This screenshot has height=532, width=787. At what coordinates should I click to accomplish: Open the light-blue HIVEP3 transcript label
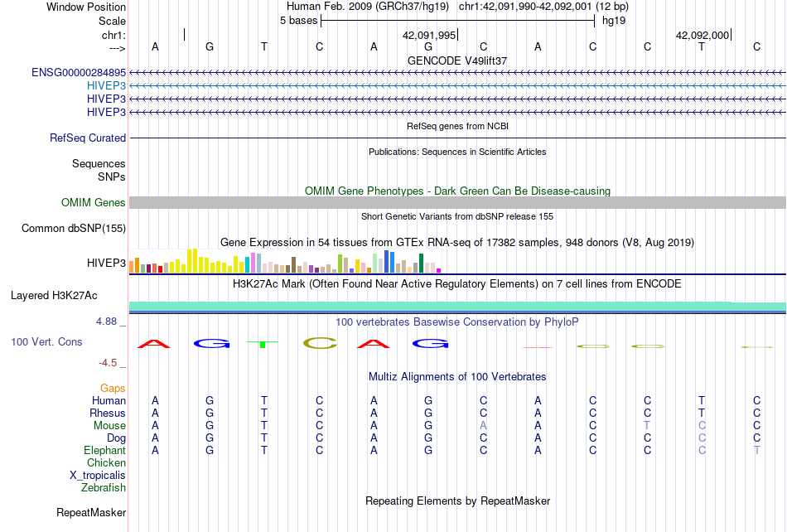106,86
